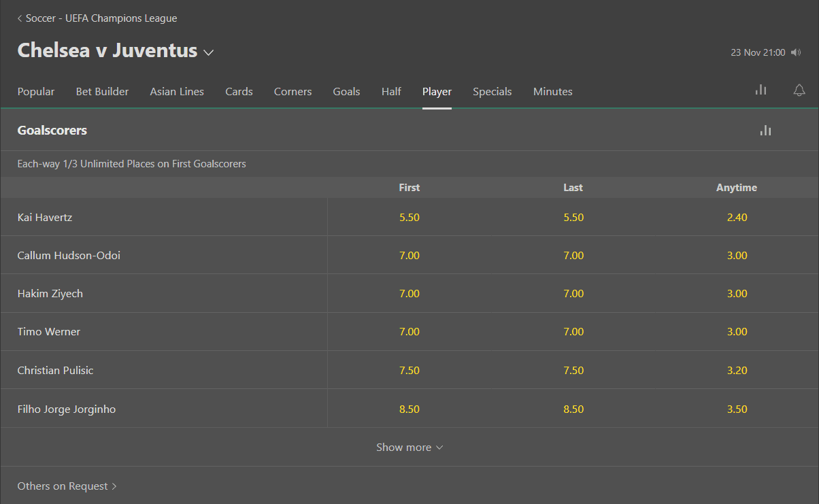
Task: Choose Hakim Ziyech Last goalscorer odds
Action: (x=573, y=294)
